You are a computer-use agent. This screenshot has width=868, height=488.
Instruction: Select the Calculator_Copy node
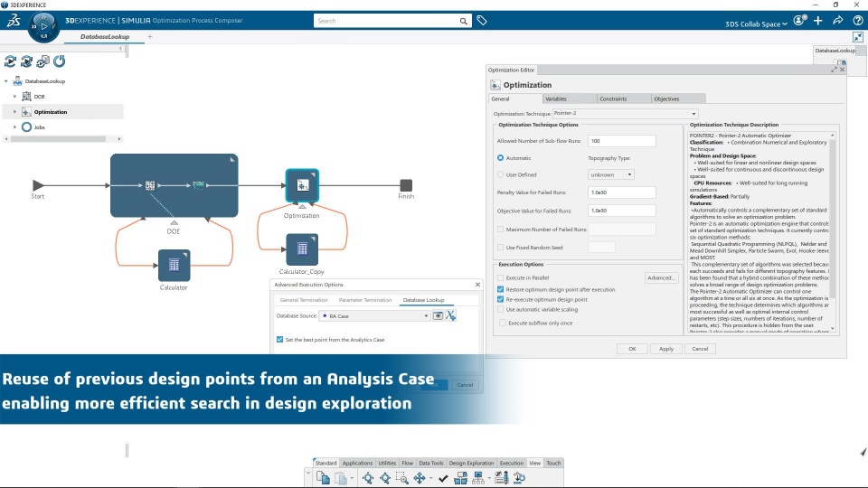click(x=302, y=249)
